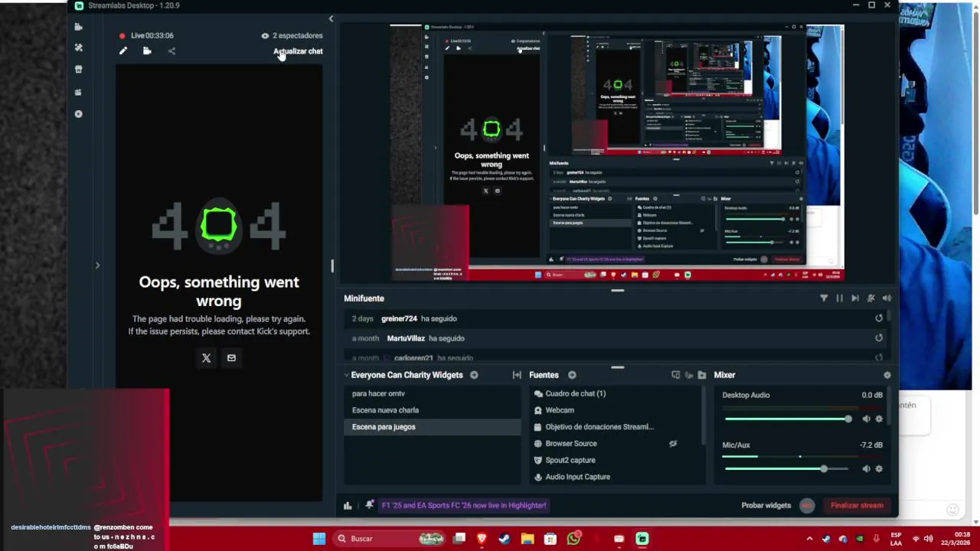
Task: Add a source folder in Fuentes
Action: [x=701, y=375]
